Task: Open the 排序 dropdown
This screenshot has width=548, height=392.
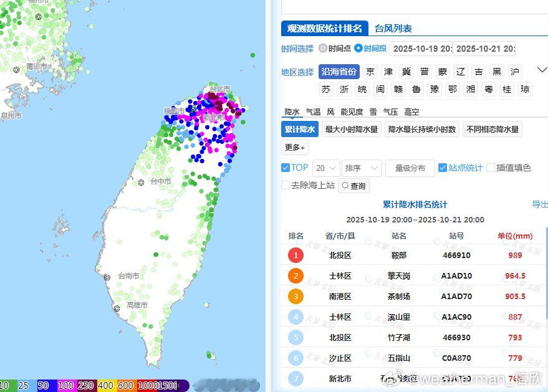Action: (362, 168)
